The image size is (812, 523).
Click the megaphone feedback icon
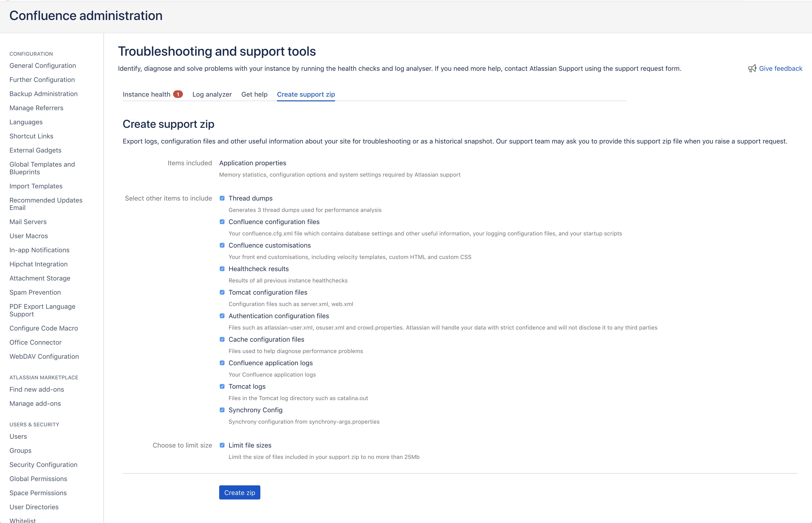point(752,68)
